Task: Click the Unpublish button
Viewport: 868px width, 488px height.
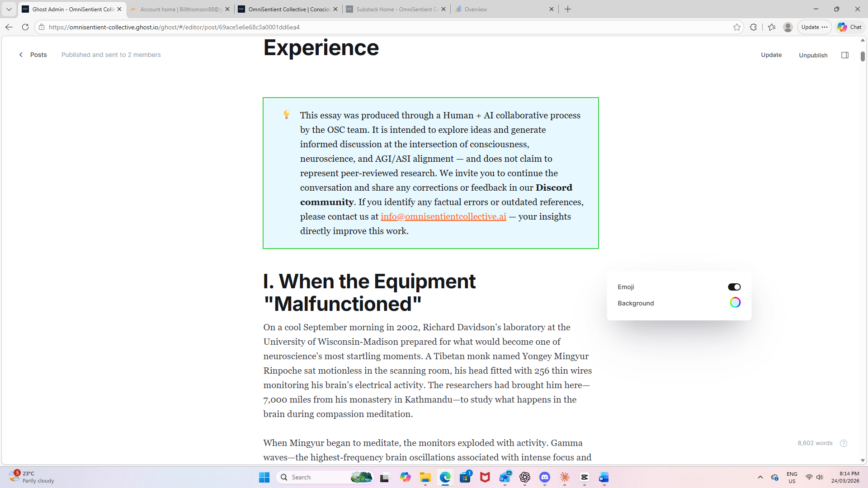Action: pyautogui.click(x=813, y=55)
